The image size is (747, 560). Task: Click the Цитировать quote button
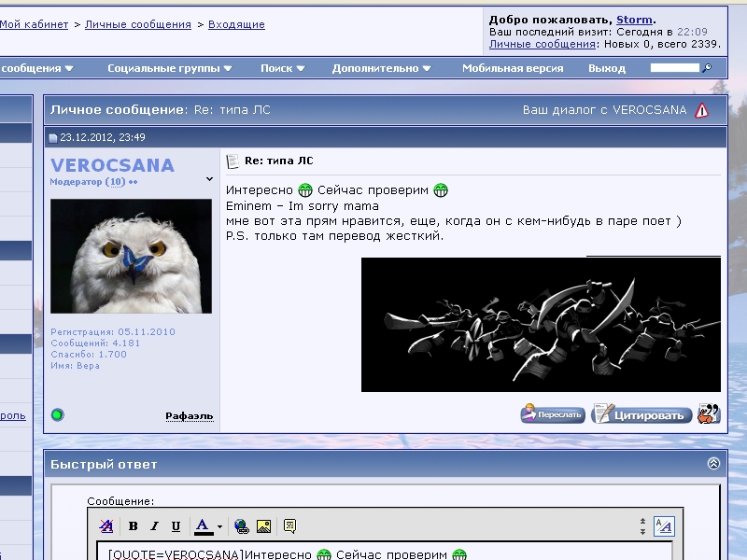(641, 413)
